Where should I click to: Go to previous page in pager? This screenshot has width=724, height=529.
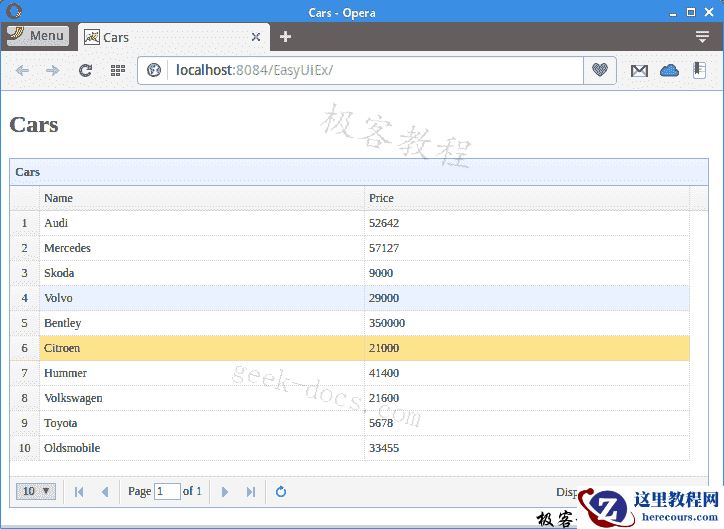coord(105,492)
